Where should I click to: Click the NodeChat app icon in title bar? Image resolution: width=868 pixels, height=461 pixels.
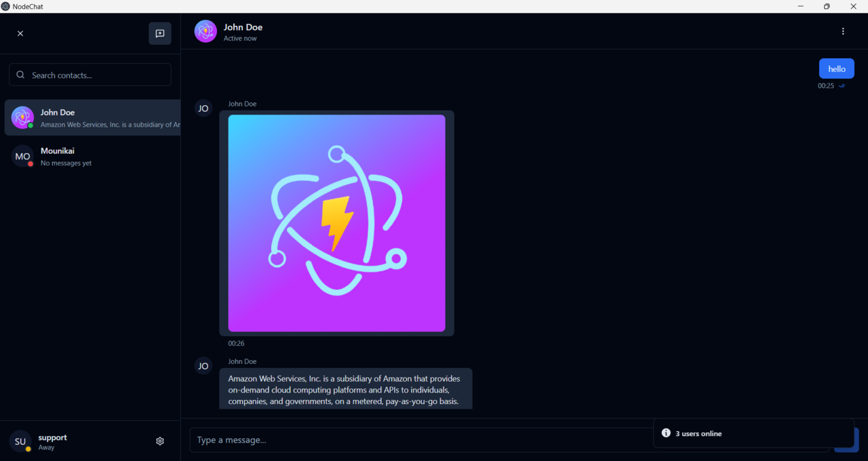click(5, 6)
